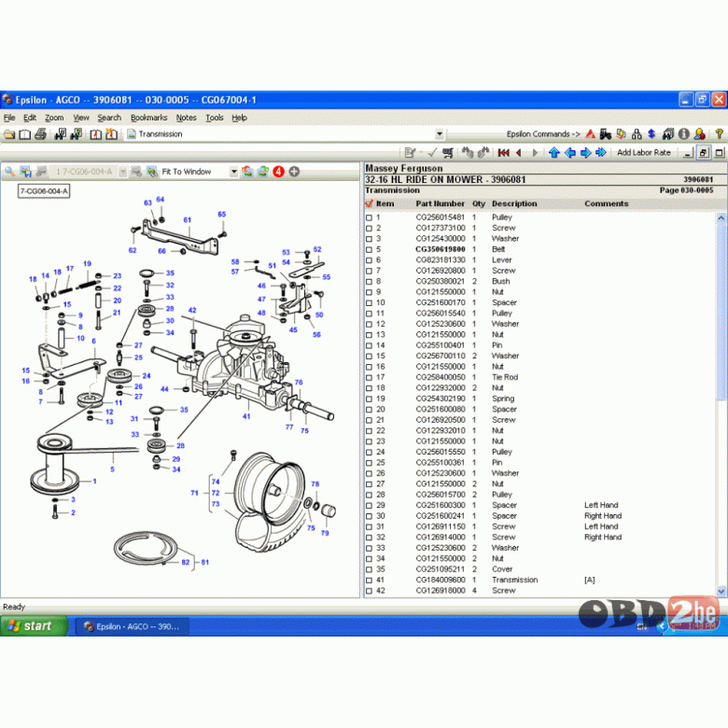Screen dimensions: 728x728
Task: Click part number CG184009600
Action: click(x=441, y=581)
